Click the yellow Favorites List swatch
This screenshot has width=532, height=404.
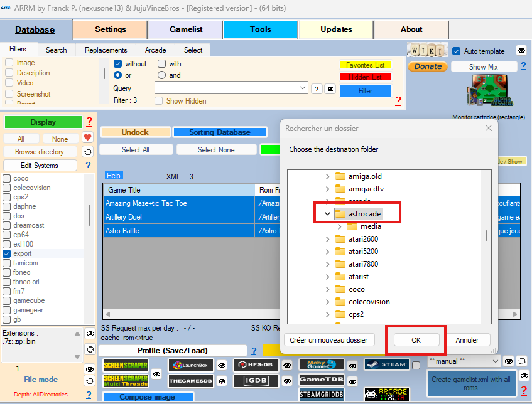pos(365,65)
